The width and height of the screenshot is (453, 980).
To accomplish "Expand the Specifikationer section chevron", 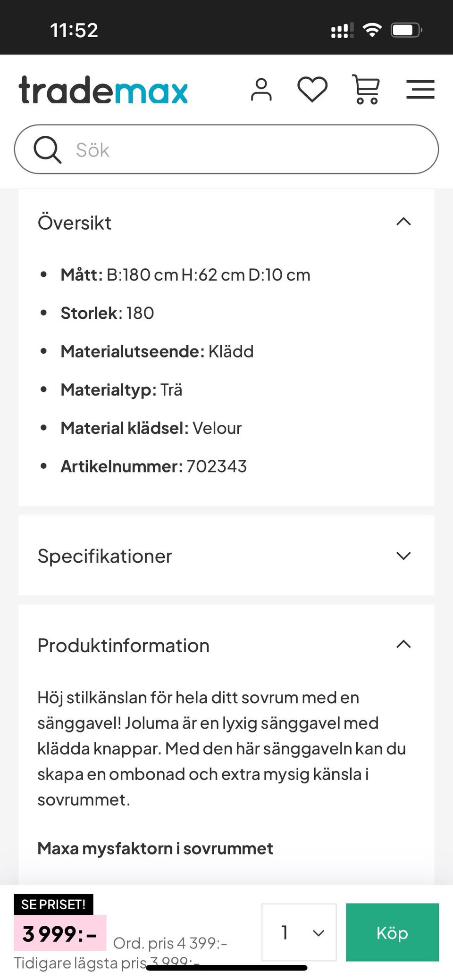I will tap(403, 556).
